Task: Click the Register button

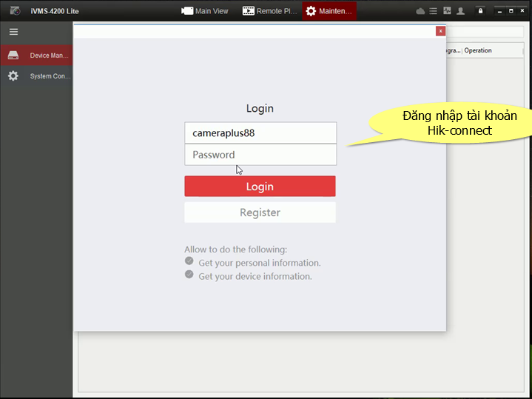Action: point(260,212)
